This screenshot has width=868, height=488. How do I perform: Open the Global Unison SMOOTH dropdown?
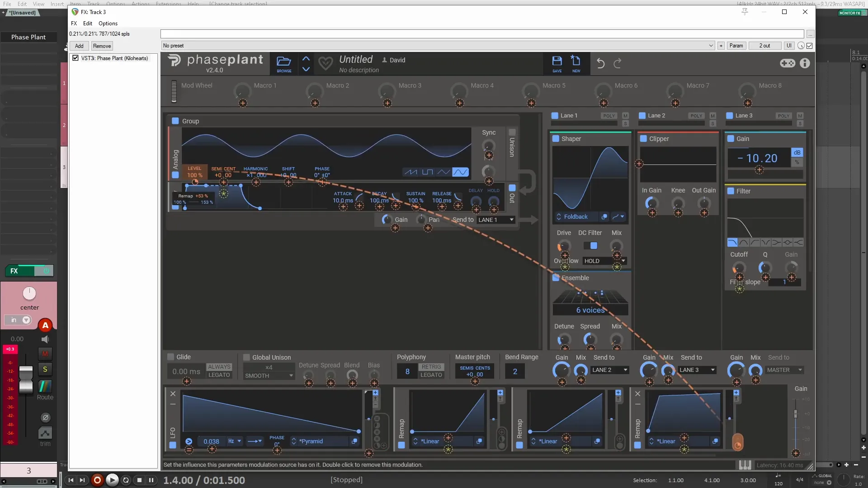pos(269,376)
